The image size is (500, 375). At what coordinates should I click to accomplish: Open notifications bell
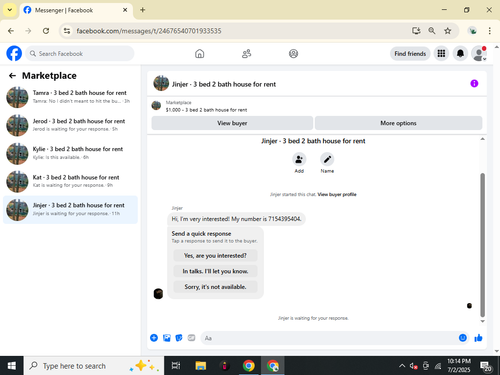click(x=460, y=53)
